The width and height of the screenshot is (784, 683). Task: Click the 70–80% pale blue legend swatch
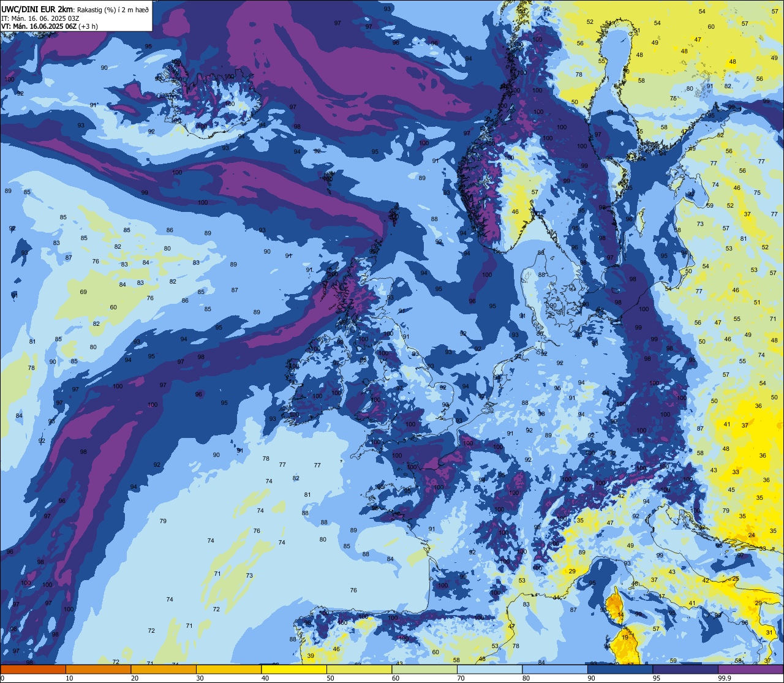point(490,669)
